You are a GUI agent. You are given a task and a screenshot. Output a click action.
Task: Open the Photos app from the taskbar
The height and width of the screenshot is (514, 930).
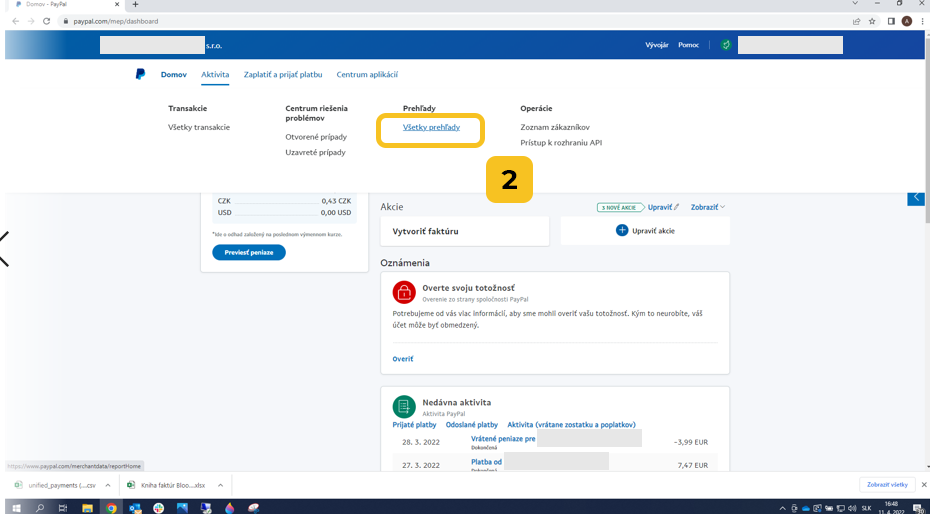point(182,508)
